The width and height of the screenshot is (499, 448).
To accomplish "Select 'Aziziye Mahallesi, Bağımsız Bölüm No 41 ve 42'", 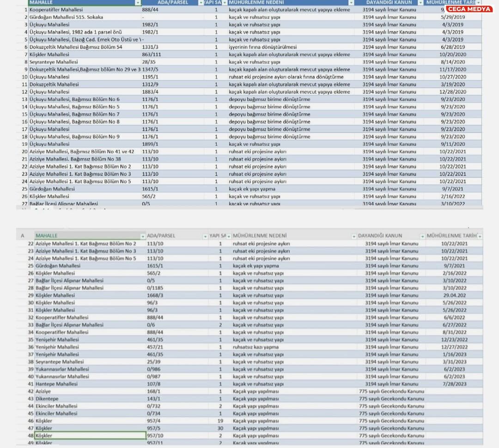I will [82, 152].
